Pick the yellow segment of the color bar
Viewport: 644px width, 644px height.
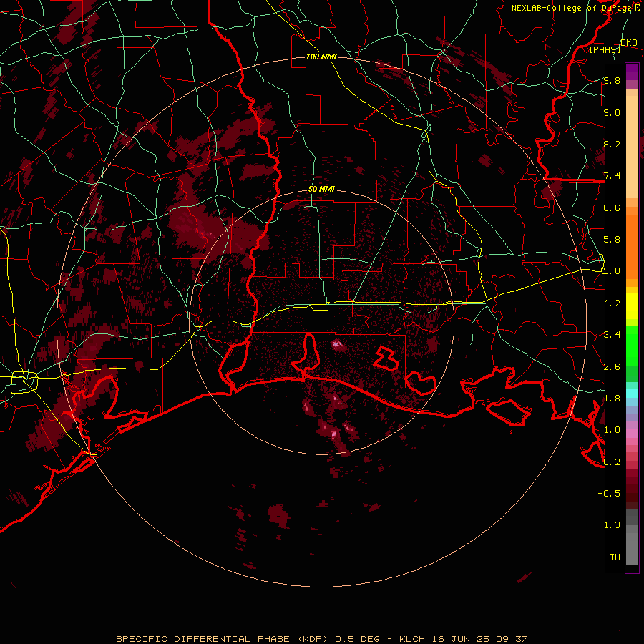(632, 306)
